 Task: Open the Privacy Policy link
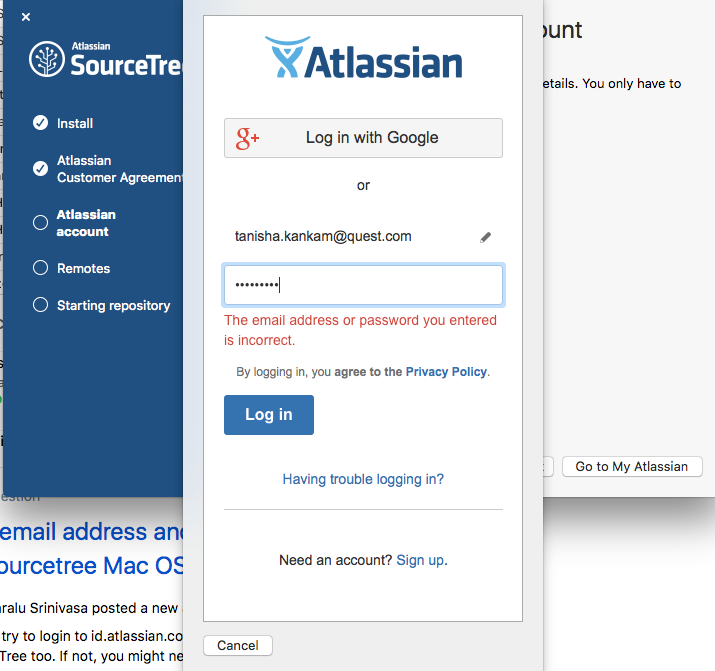point(446,372)
